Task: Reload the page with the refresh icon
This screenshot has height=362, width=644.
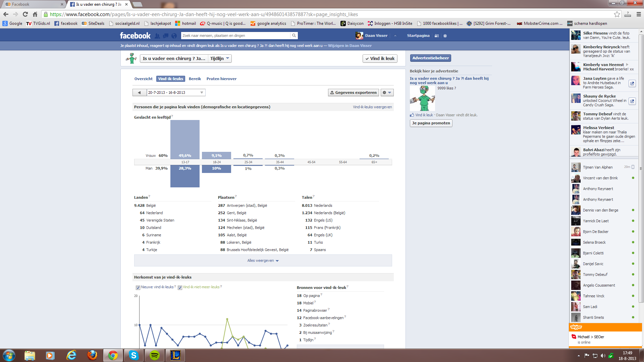Action: coord(25,14)
